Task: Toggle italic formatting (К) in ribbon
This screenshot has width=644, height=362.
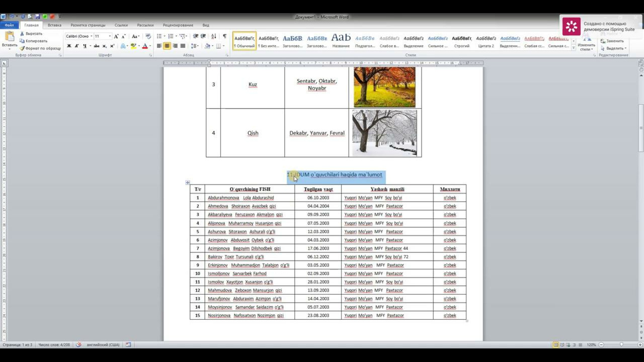Action: tap(76, 46)
